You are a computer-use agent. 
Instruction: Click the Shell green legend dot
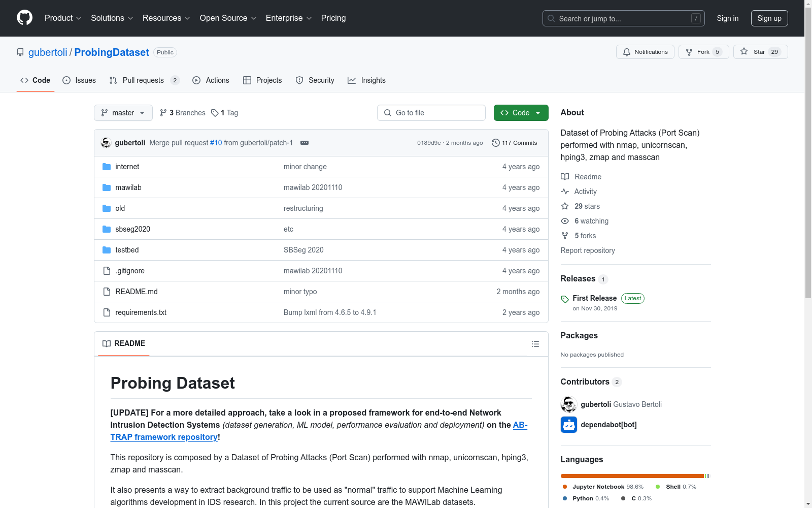tap(658, 487)
